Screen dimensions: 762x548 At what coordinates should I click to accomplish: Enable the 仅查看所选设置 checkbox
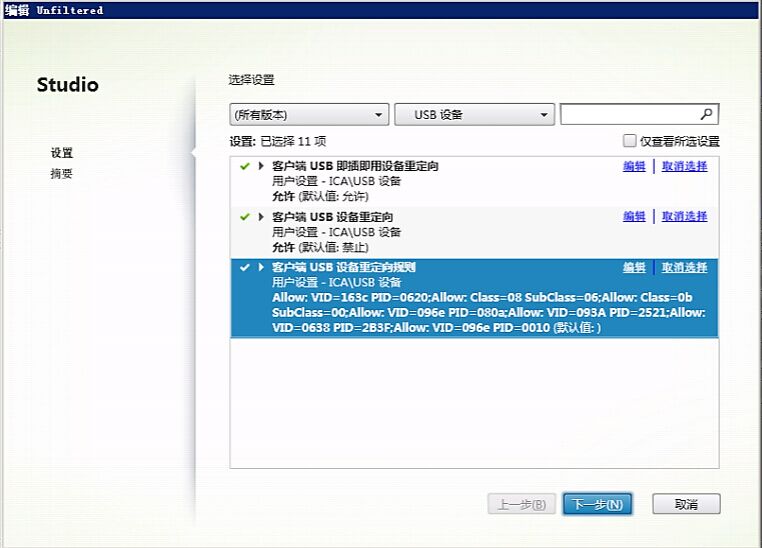[629, 141]
